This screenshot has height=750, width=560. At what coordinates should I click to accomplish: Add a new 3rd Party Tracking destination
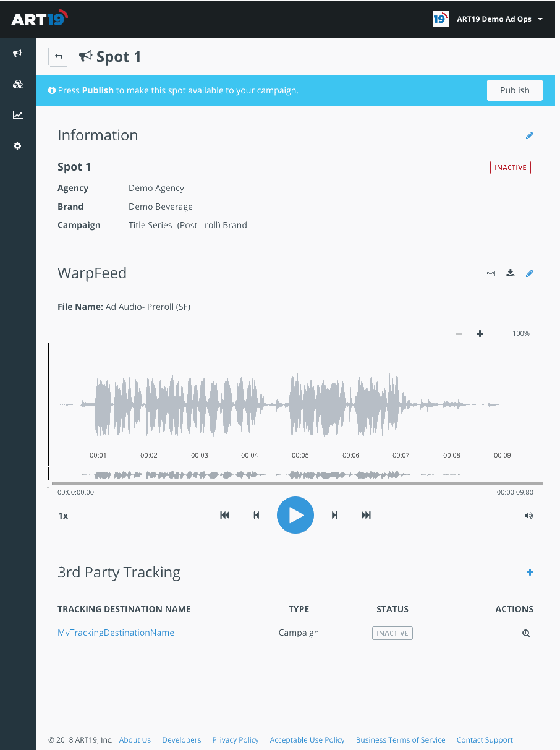530,573
